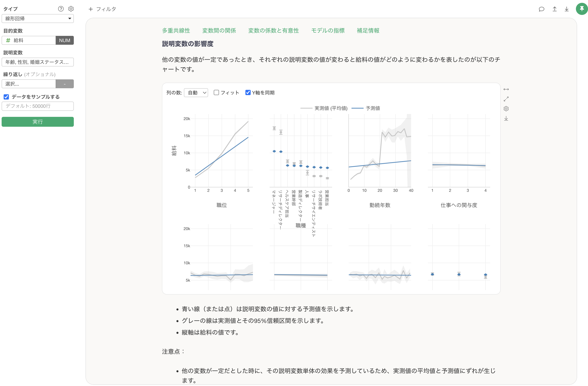Image resolution: width=588 pixels, height=386 pixels.
Task: Click the sample-size field デフォルト: 50000行
Action: pos(38,106)
